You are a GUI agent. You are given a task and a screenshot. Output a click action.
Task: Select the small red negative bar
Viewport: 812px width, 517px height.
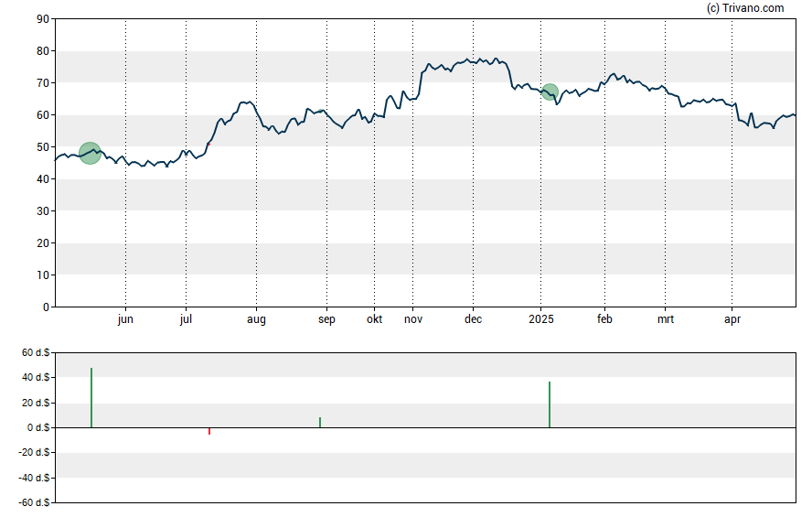pos(209,431)
